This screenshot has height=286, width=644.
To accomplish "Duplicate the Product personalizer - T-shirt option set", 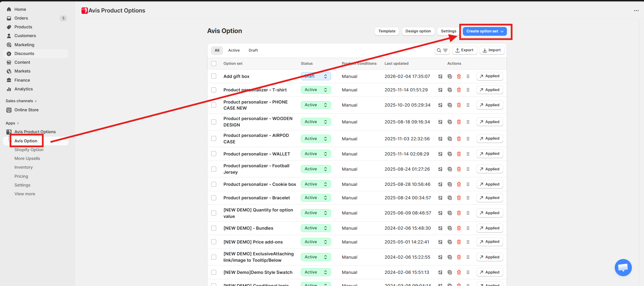I will click(x=450, y=90).
